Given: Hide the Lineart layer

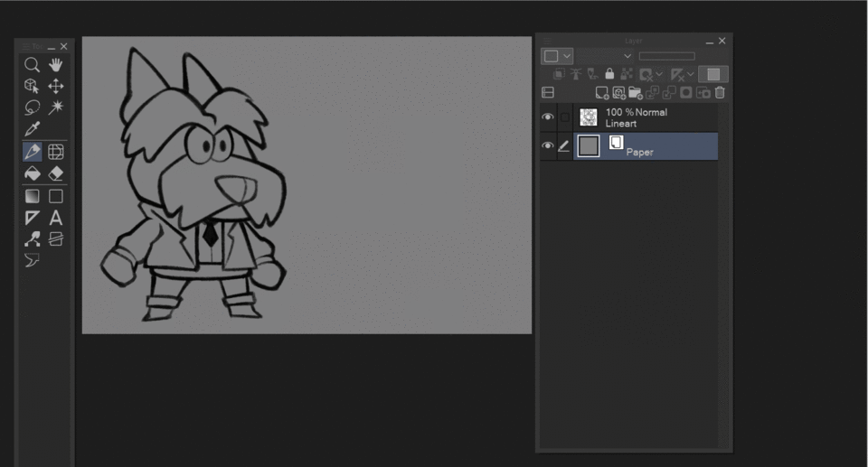Looking at the screenshot, I should click(x=548, y=117).
